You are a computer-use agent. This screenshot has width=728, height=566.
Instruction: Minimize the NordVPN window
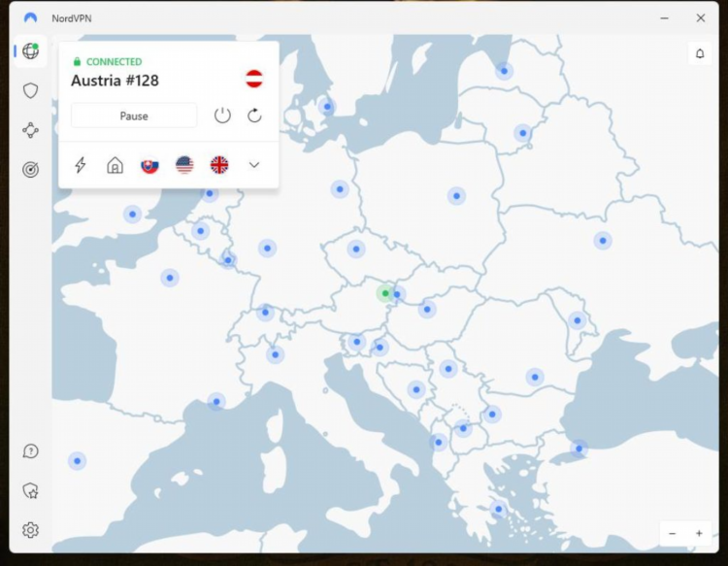click(664, 18)
